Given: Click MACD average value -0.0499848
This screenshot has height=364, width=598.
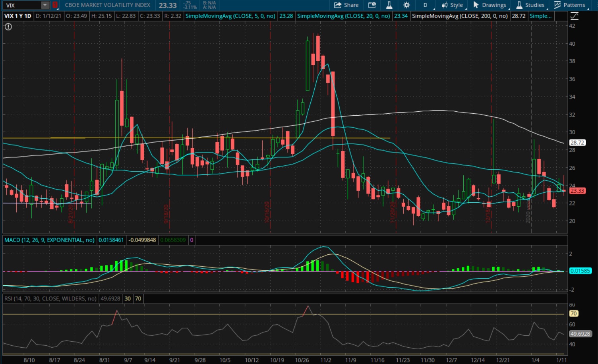Looking at the screenshot, I should click(x=142, y=240).
